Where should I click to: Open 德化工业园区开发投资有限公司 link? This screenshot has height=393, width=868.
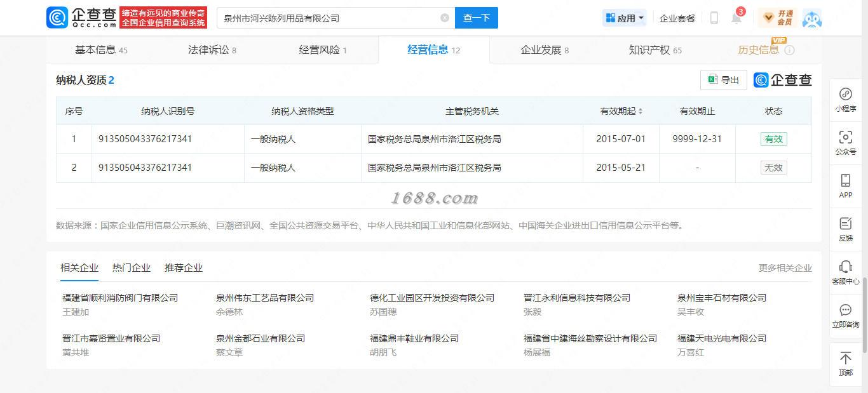[432, 297]
